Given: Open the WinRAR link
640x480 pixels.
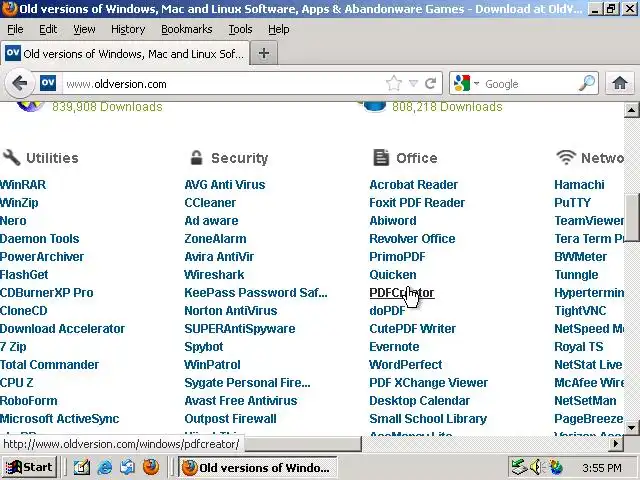Looking at the screenshot, I should (23, 184).
